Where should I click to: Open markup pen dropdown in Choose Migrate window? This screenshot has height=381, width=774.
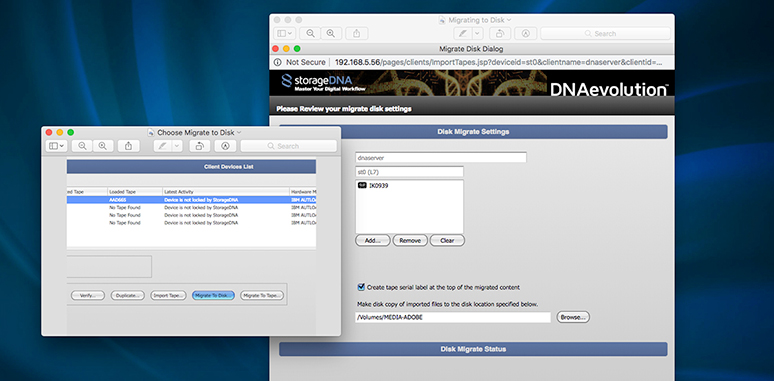click(x=177, y=146)
